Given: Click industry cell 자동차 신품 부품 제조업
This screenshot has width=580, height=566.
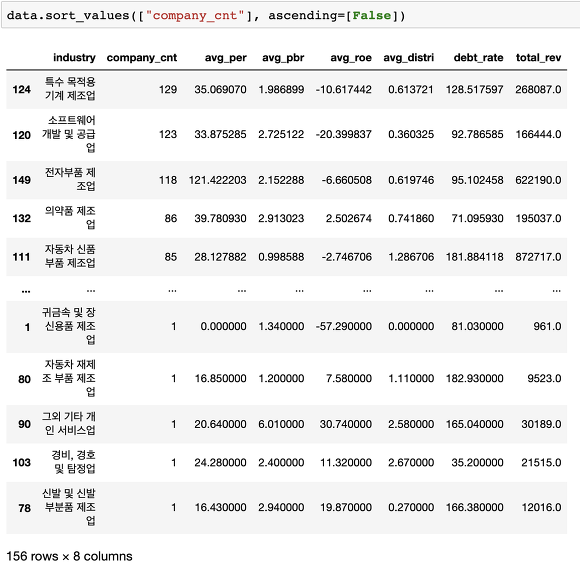Looking at the screenshot, I should 70,256.
